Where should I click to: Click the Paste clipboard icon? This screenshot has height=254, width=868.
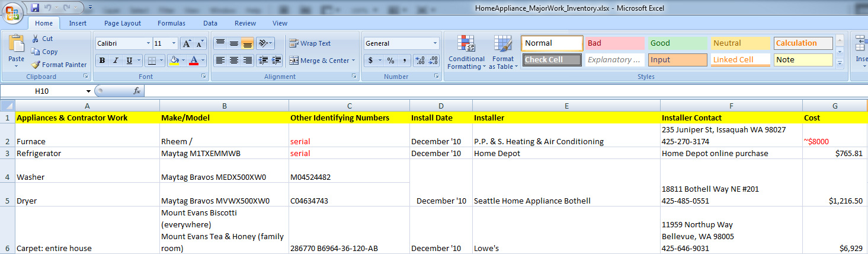point(17,45)
